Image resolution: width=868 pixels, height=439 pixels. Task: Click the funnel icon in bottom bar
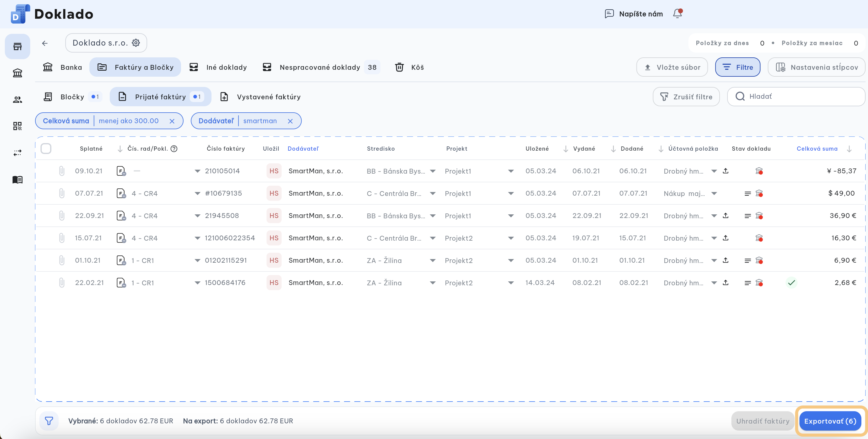tap(49, 421)
